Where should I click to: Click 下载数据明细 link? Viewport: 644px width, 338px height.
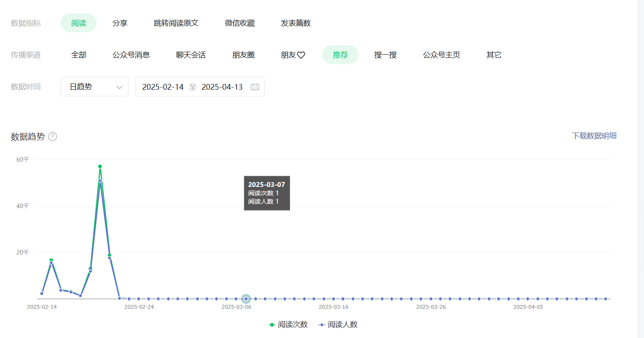(x=594, y=136)
